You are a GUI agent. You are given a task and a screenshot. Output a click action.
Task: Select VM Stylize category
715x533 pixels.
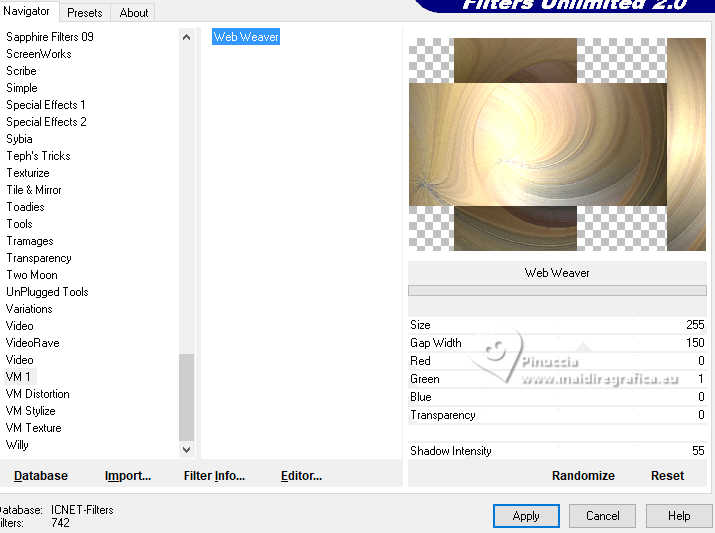[x=31, y=411]
